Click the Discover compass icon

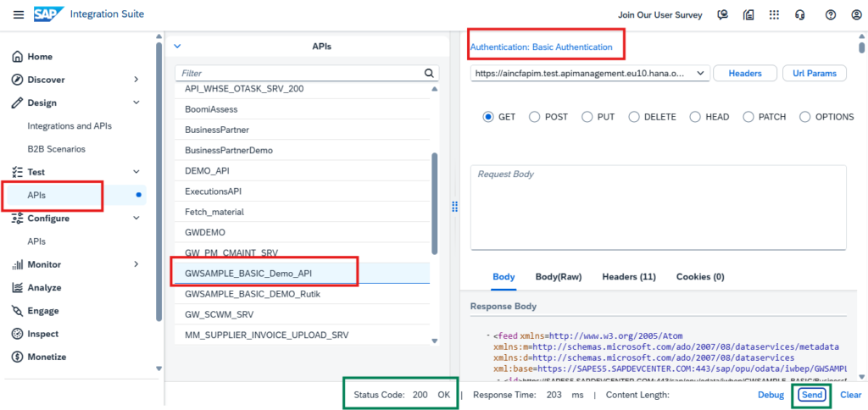[x=17, y=80]
